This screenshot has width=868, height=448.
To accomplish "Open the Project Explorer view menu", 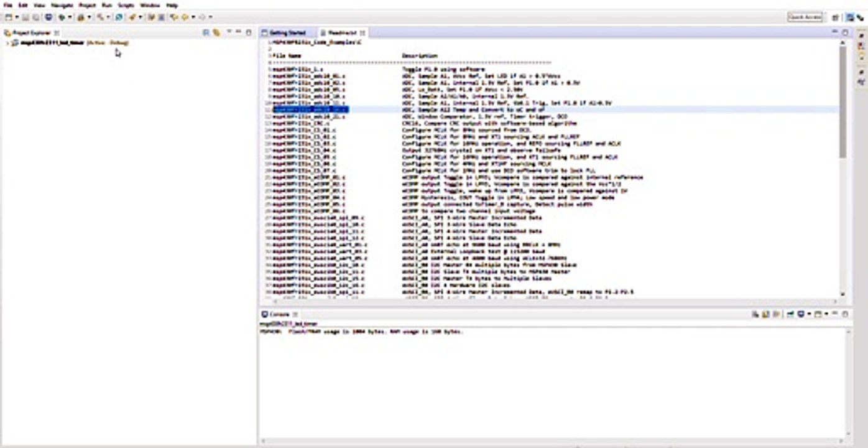I will (229, 32).
